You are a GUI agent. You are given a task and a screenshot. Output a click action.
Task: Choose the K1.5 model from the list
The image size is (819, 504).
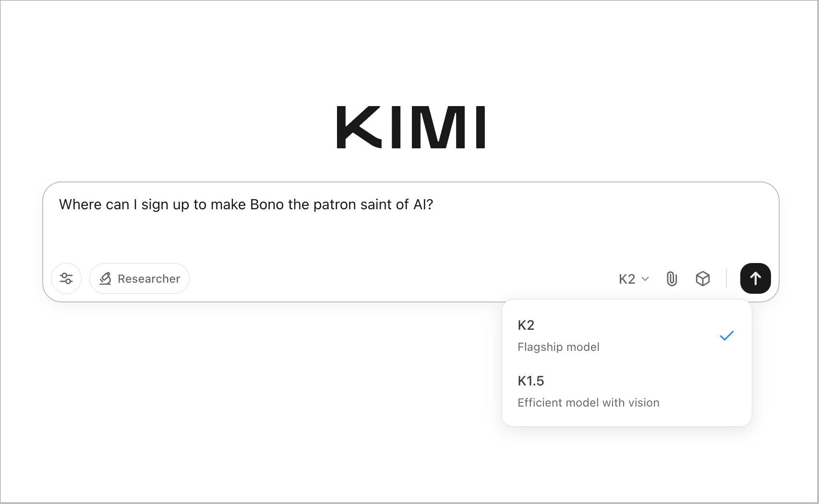pyautogui.click(x=531, y=381)
